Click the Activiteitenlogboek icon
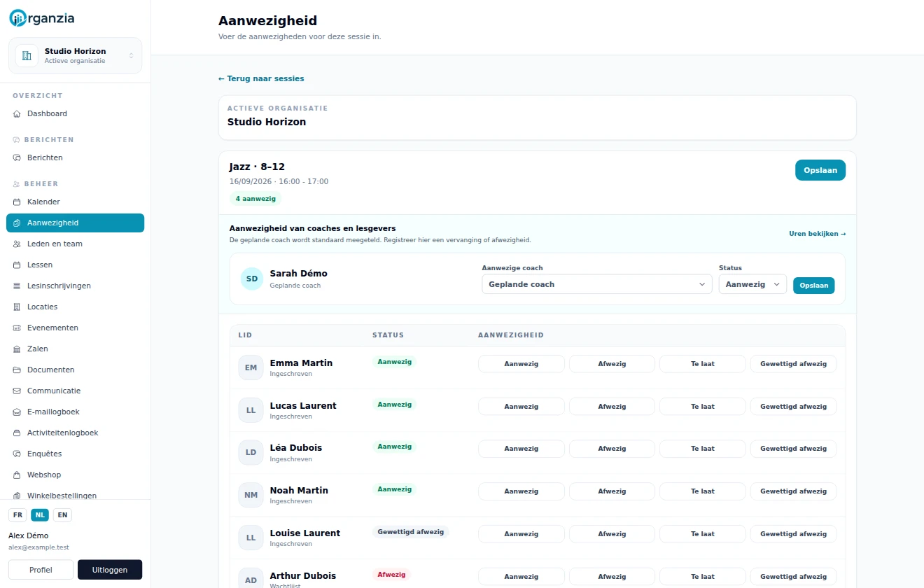Viewport: 924px width, 588px height. (17, 433)
